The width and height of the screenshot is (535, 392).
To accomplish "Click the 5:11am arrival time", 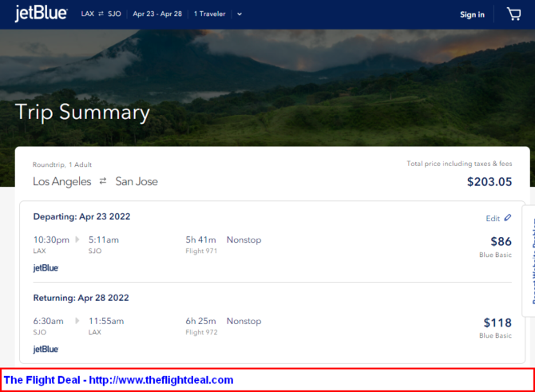I will (104, 240).
